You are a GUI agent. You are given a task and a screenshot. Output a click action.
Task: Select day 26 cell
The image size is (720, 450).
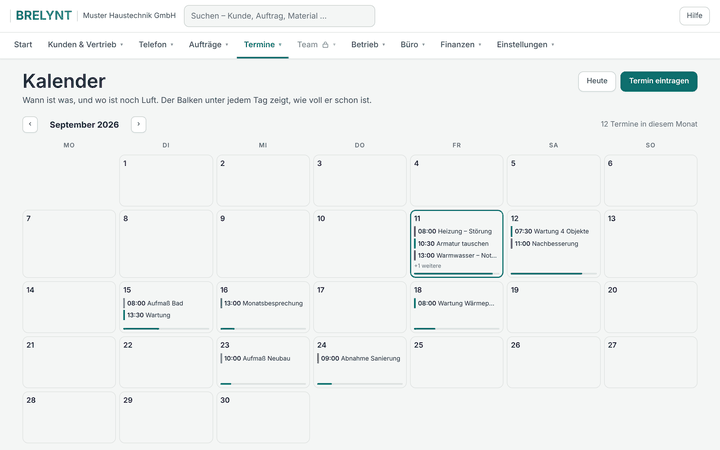[553, 362]
